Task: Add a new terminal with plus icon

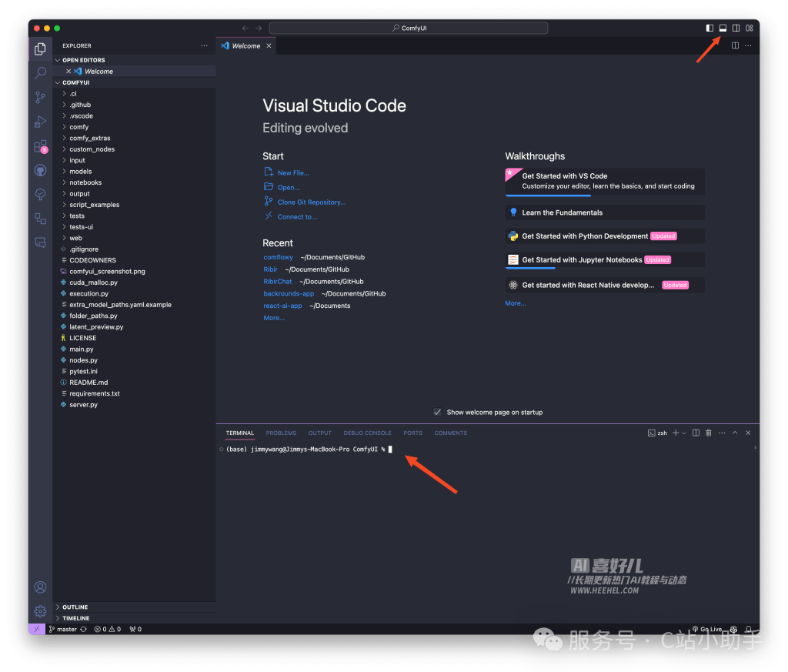Action: pyautogui.click(x=676, y=433)
